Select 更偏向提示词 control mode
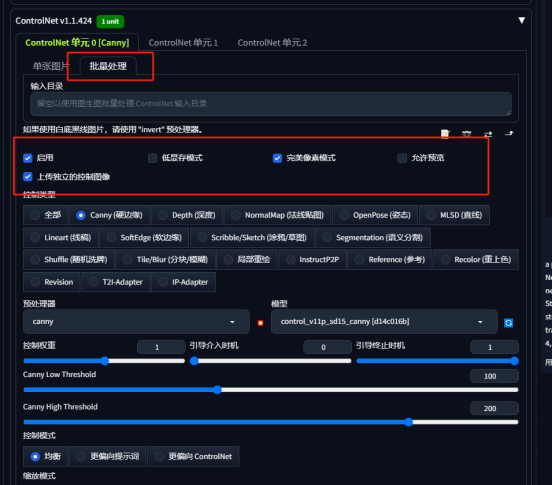 pos(108,456)
